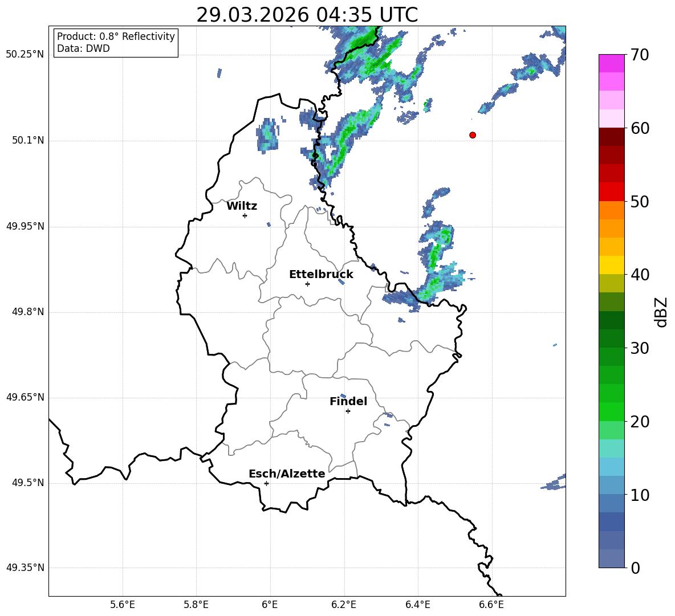Click the 20 colorbar tick label

(639, 421)
